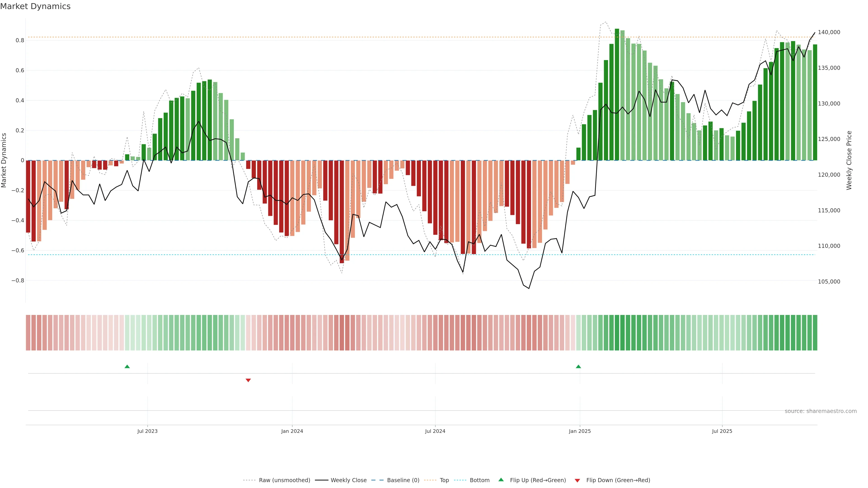Click the Jan 2024 x-axis label
The image size is (868, 488).
[x=292, y=431]
